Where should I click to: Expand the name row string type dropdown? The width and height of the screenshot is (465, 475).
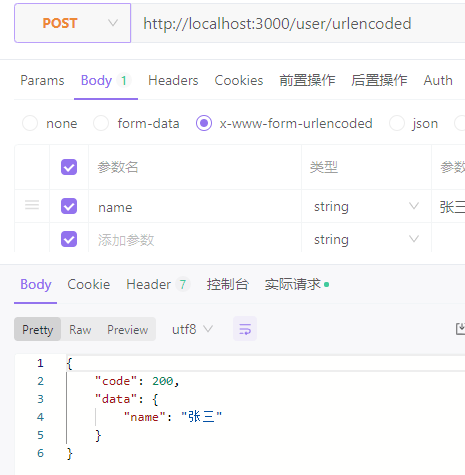pyautogui.click(x=366, y=206)
